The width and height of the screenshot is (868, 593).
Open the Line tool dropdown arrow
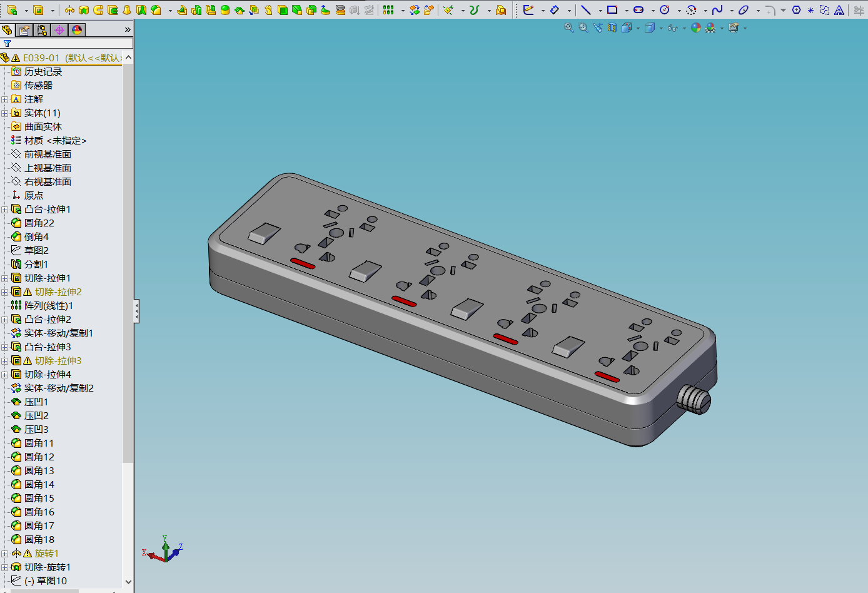pos(600,11)
